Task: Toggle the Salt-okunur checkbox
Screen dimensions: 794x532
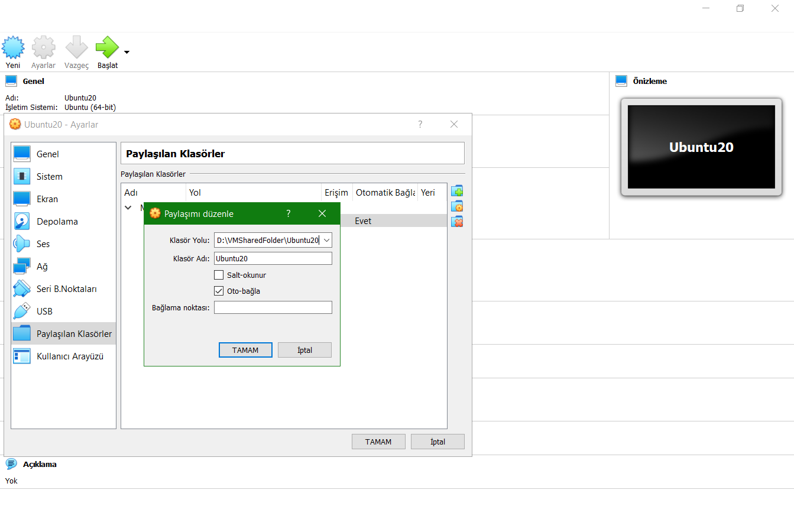Action: 219,275
